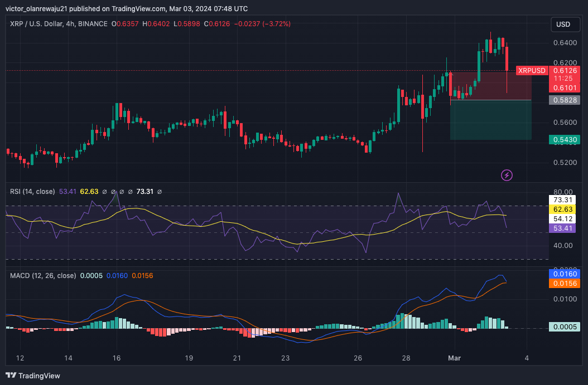Click the RSI (14, close) indicator legend
Screen dimensions: 588x385
32,191
